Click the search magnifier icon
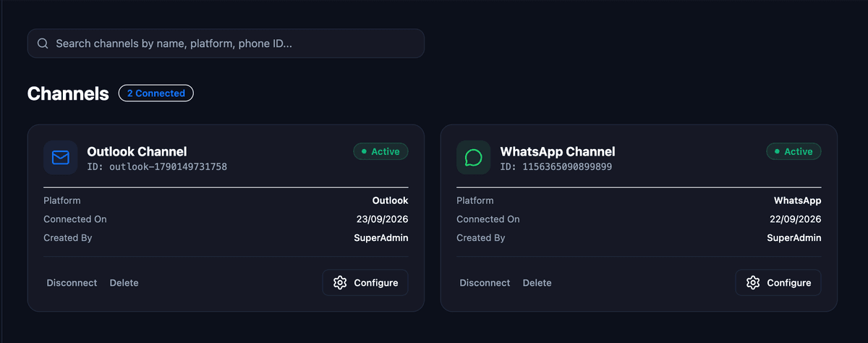Screen dimensions: 868x343 [x=43, y=43]
